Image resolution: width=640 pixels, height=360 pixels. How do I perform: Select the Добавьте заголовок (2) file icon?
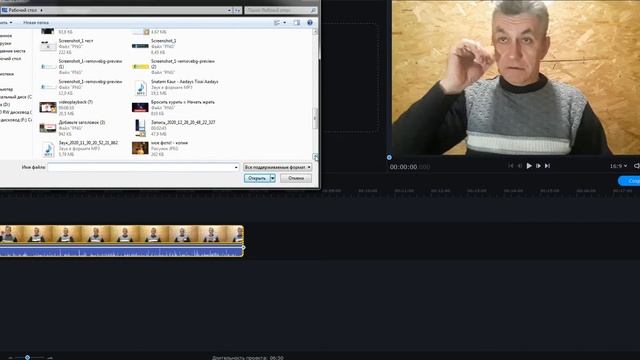(48, 128)
